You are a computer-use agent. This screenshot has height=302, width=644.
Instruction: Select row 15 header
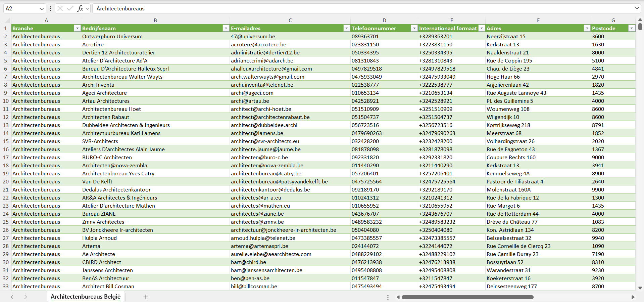[x=6, y=141]
